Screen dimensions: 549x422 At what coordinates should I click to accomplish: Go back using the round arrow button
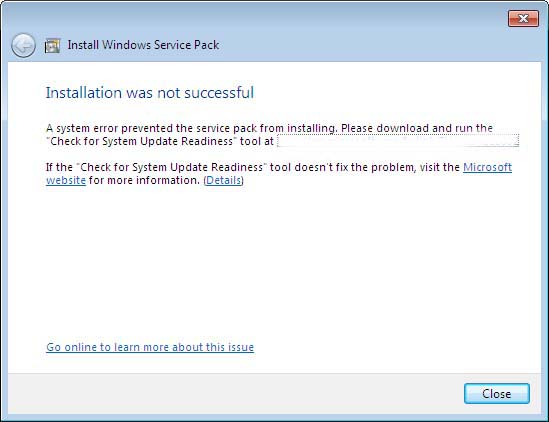coord(23,46)
